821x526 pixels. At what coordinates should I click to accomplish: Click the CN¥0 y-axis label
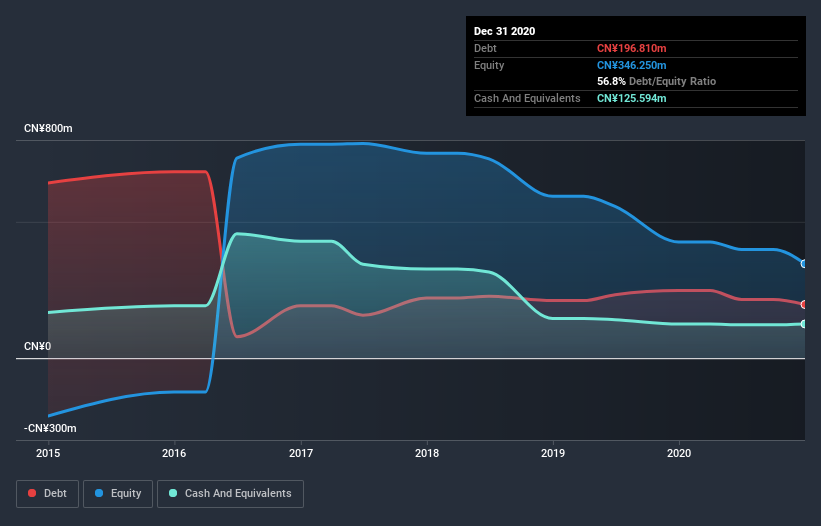click(x=37, y=346)
